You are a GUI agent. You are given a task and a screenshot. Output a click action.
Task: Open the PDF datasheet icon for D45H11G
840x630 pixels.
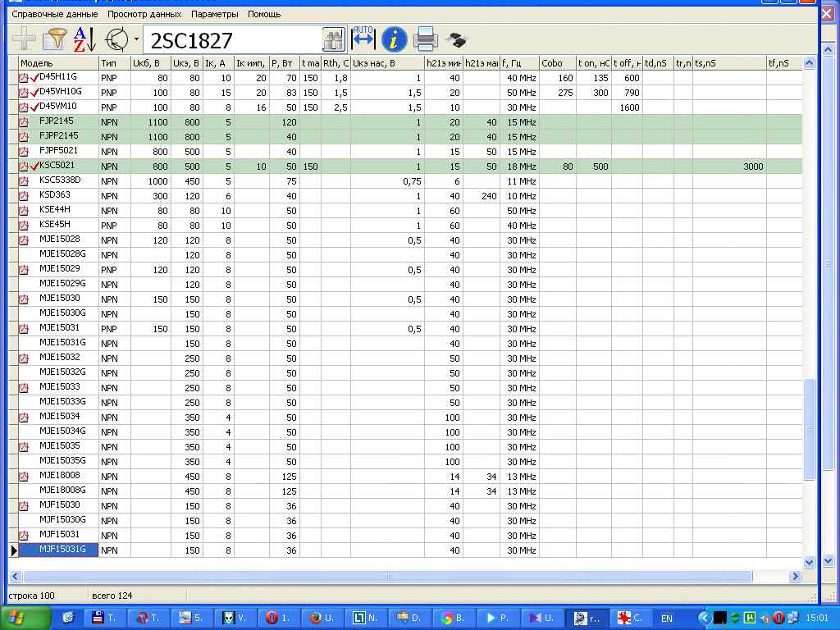[24, 78]
